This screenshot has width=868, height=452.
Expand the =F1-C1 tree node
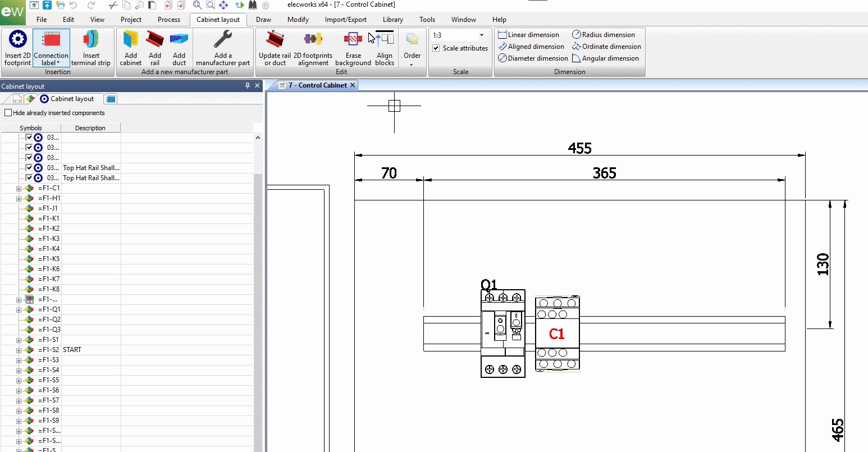coord(19,189)
